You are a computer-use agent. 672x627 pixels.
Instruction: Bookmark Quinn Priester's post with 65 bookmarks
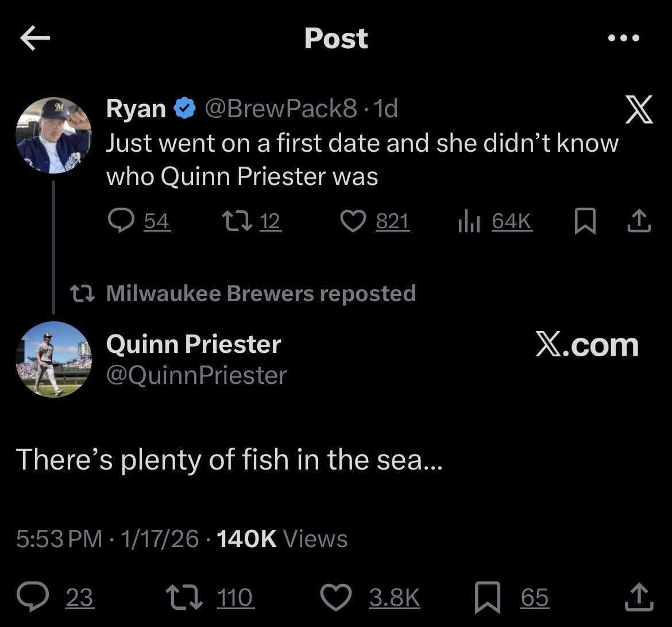[487, 597]
